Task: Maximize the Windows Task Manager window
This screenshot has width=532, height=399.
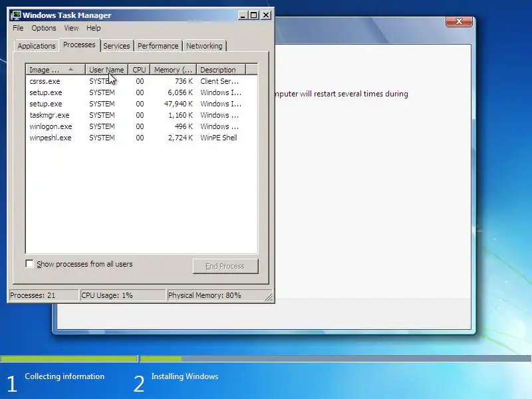Action: 254,15
